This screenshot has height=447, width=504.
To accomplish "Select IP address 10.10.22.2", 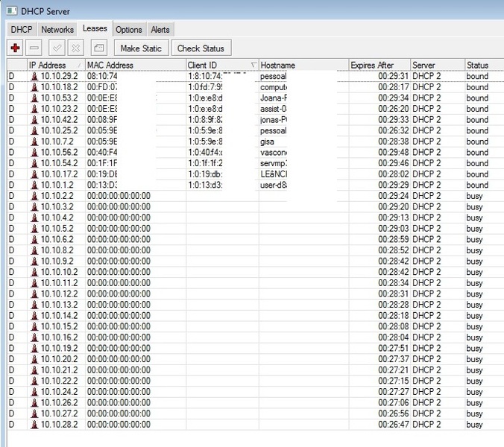I will (59, 381).
